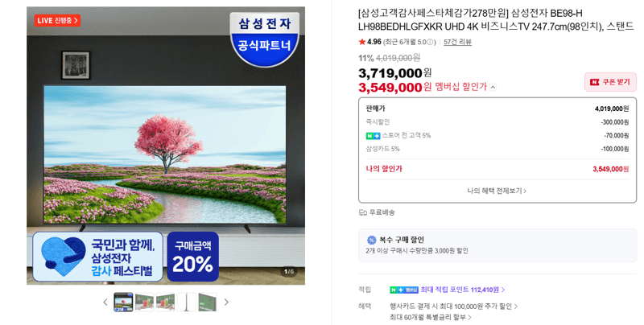Click the 3,719,000원 price text
Viewport: 644px width, 325px height.
[x=394, y=73]
